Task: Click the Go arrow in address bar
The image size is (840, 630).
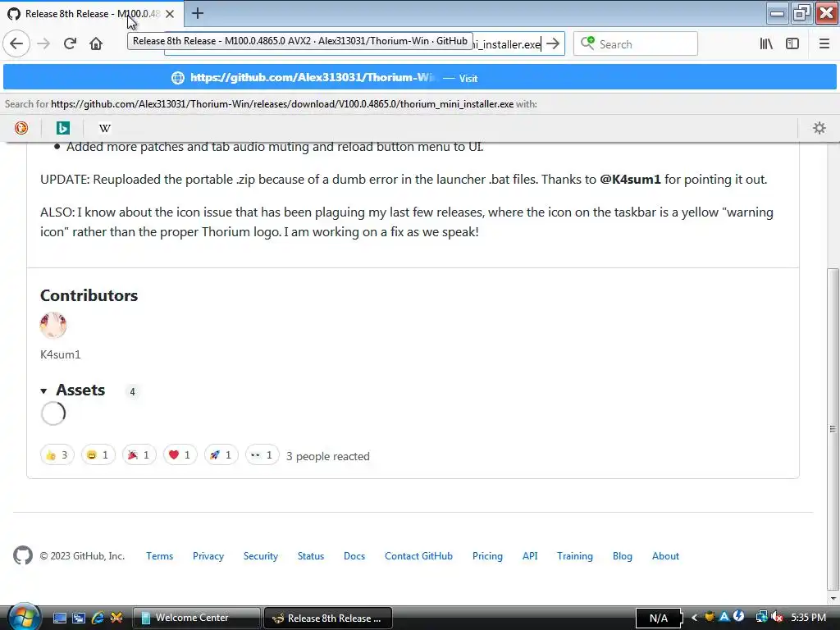Action: tap(553, 44)
